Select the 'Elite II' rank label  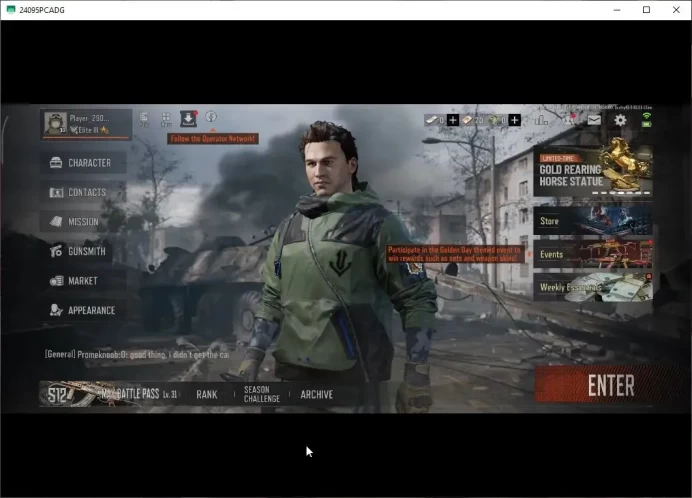[89, 130]
